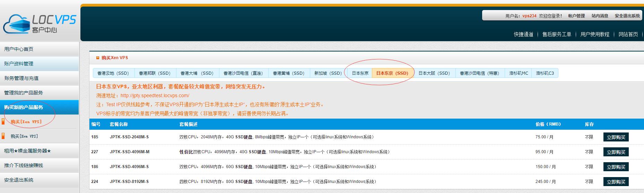Viewport: 644px width, 193px height.
Task: Open 用户使用教程 in the header navigation
Action: coord(595,34)
